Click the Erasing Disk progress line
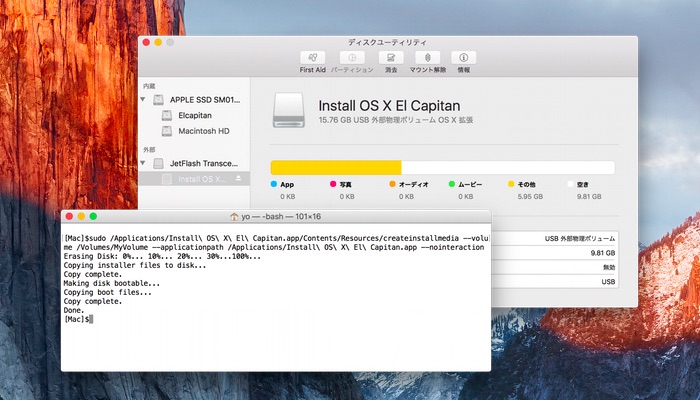This screenshot has width=700, height=400. tap(162, 256)
